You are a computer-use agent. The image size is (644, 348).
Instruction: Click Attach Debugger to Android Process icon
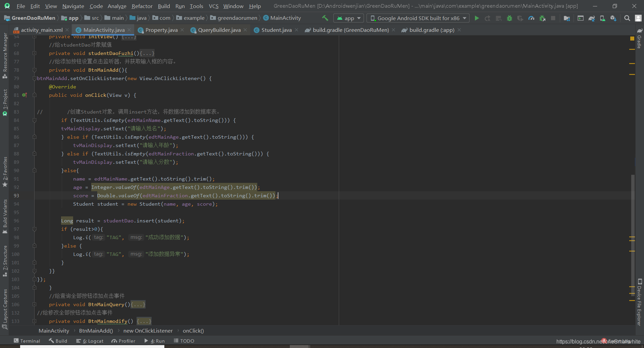click(542, 18)
